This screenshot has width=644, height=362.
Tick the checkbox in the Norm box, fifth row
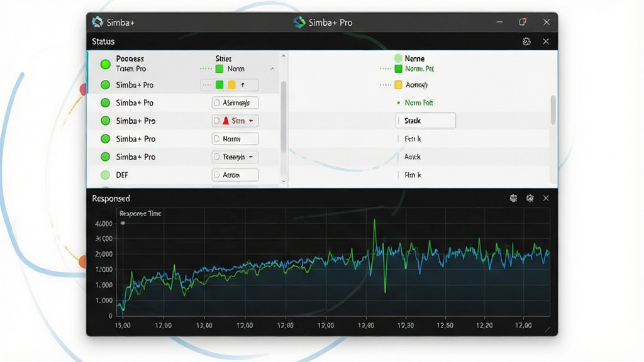217,139
